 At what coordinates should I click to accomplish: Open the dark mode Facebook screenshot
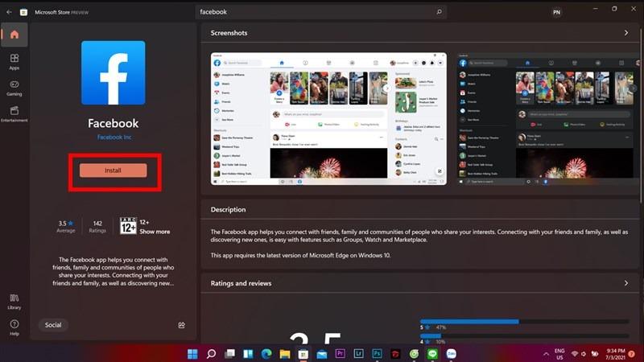[550, 118]
